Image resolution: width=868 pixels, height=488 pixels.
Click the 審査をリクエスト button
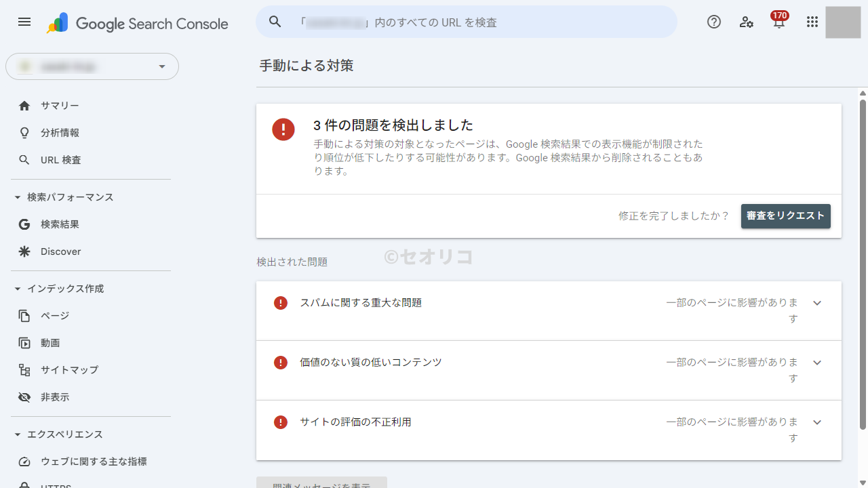(785, 216)
